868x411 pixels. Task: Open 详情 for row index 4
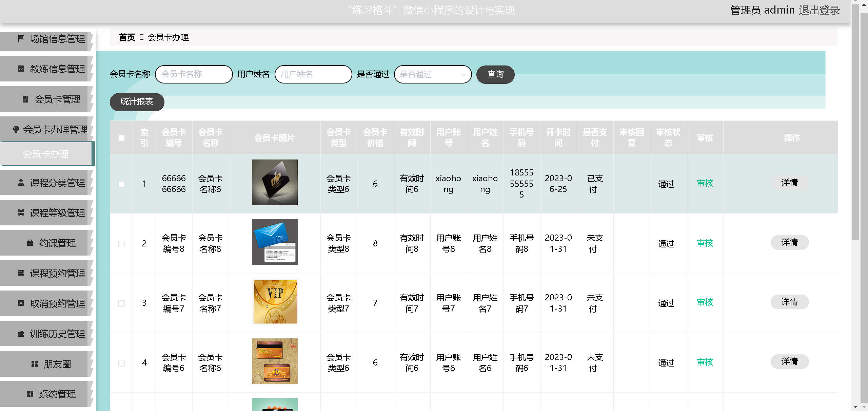pos(790,361)
